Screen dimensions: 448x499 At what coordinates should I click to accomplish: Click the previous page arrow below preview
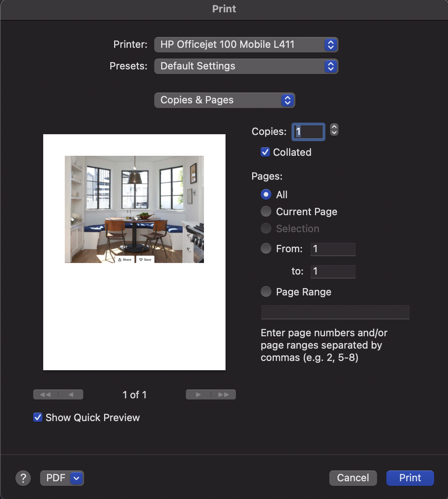(x=71, y=394)
